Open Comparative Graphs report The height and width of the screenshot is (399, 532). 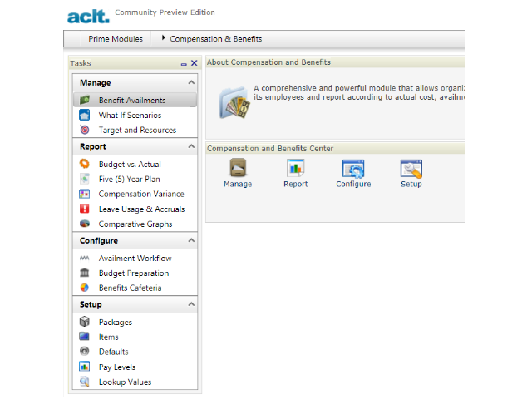(x=135, y=224)
